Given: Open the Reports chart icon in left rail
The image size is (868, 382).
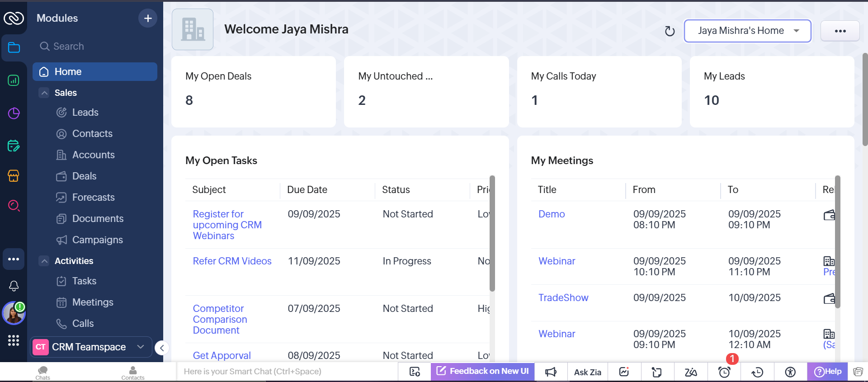Looking at the screenshot, I should click(14, 80).
